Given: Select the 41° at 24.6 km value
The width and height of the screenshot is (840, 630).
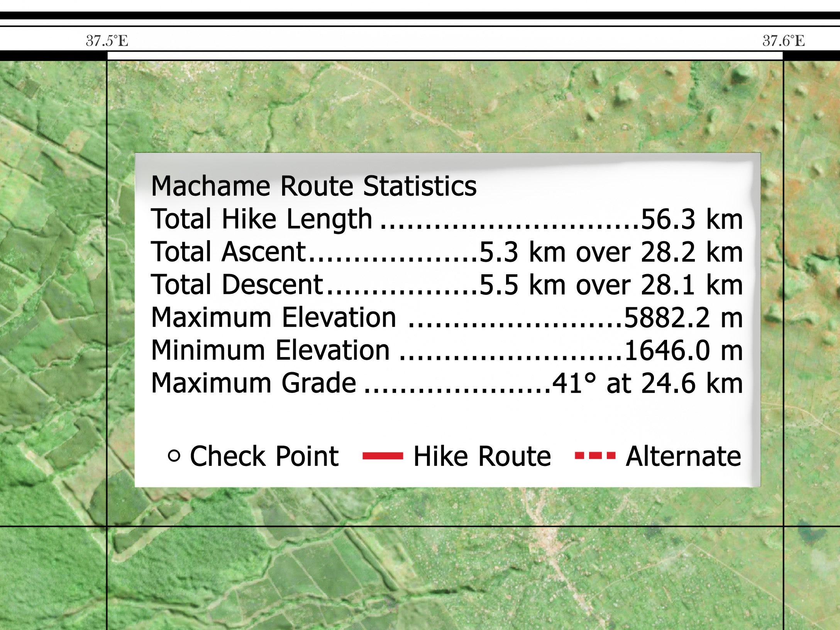Looking at the screenshot, I should (x=647, y=384).
